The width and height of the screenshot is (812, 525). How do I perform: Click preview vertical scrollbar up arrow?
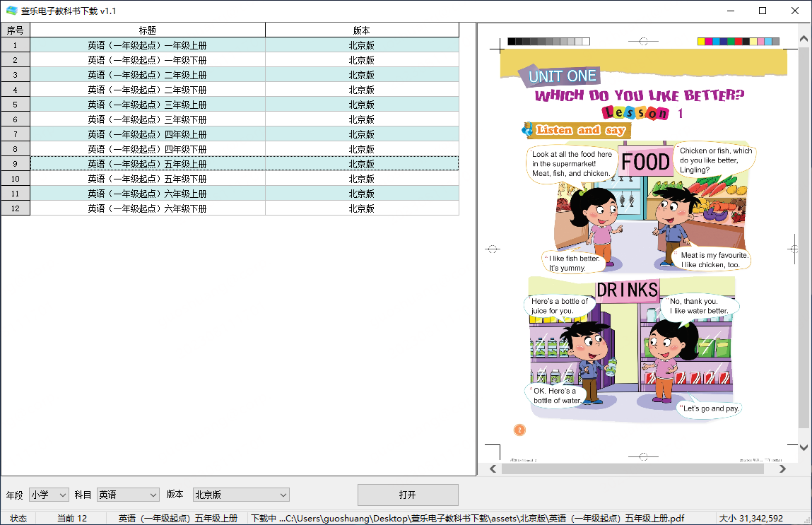coord(804,38)
